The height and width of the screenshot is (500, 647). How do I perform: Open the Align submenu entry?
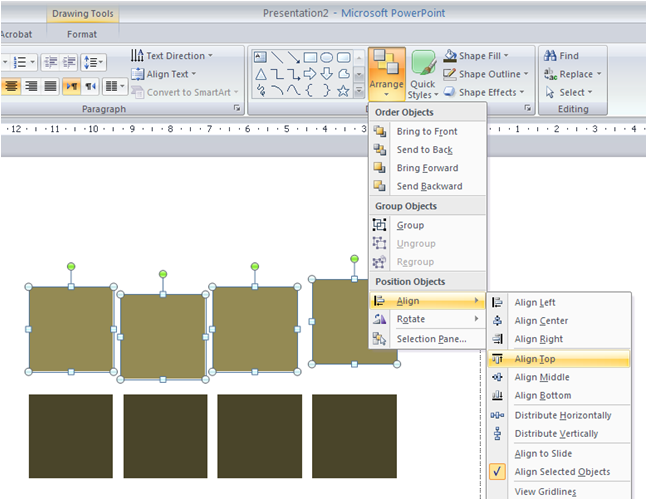427,301
